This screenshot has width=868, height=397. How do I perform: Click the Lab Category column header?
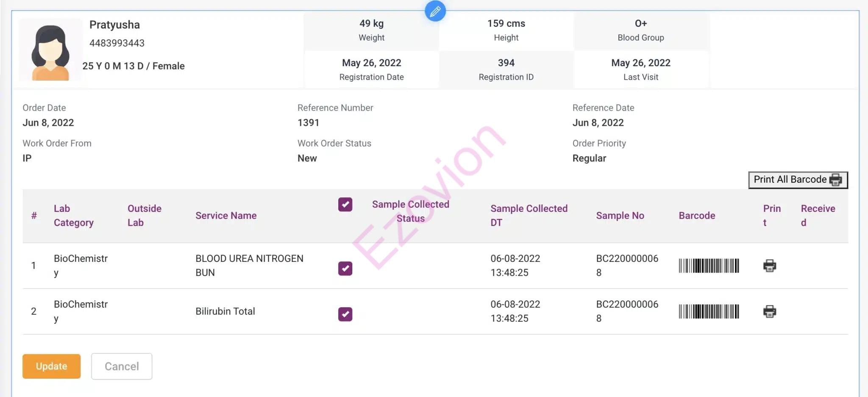73,216
